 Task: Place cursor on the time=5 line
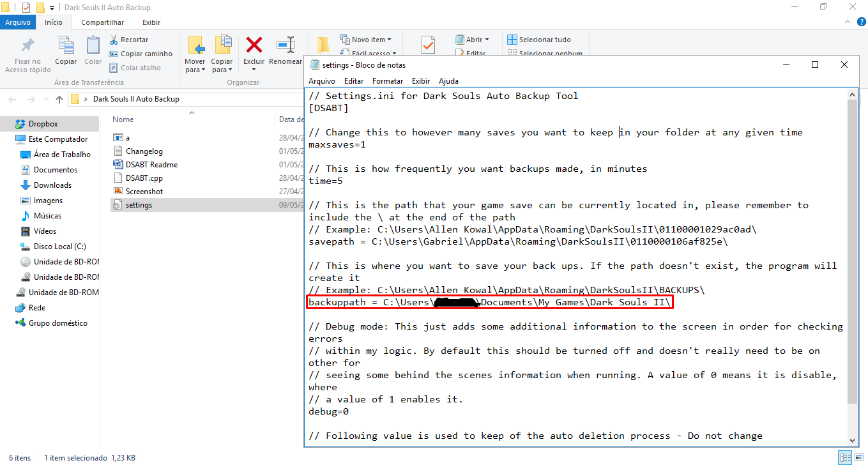tap(326, 181)
